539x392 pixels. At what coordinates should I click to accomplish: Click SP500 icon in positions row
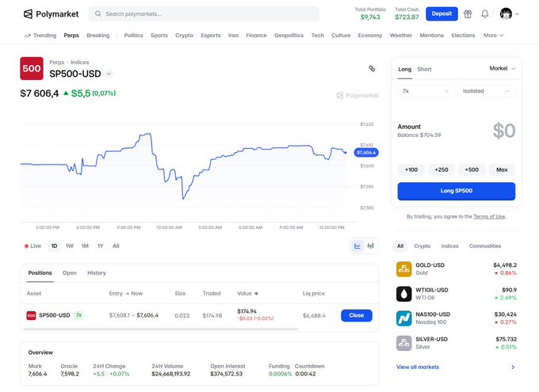31,315
